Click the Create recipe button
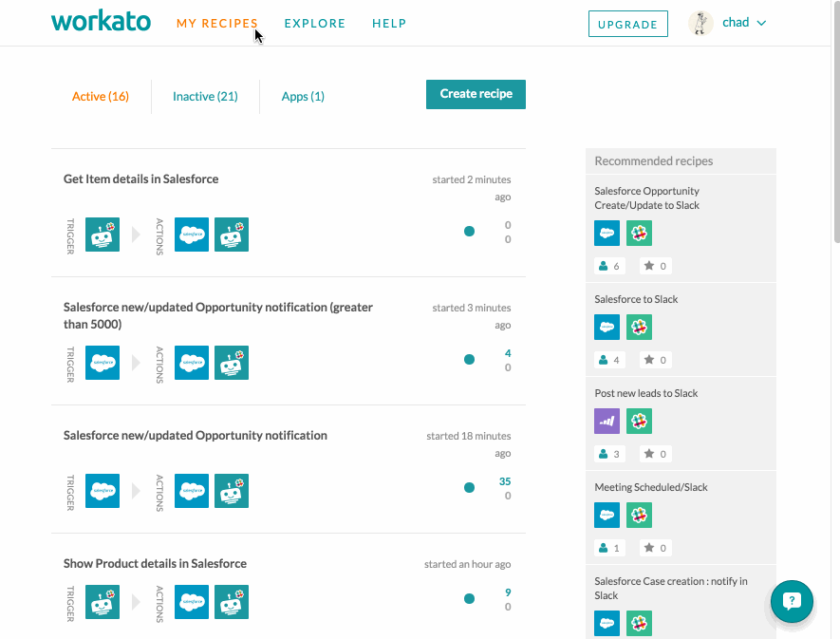The height and width of the screenshot is (639, 840). pyautogui.click(x=476, y=94)
